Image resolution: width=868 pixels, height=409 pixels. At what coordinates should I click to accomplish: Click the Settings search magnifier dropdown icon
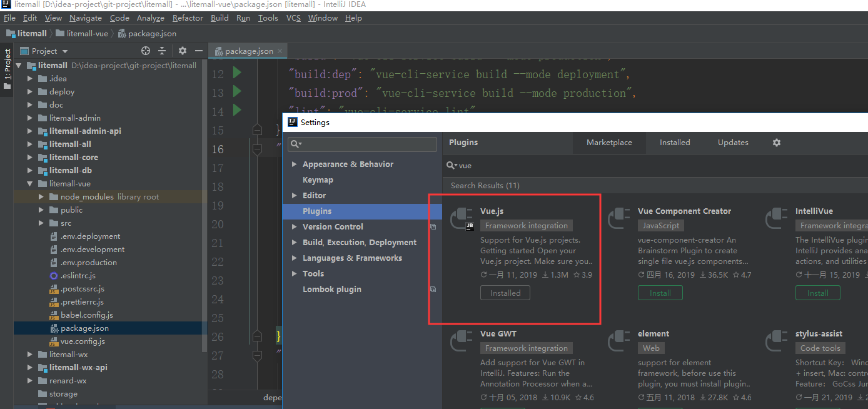[296, 144]
